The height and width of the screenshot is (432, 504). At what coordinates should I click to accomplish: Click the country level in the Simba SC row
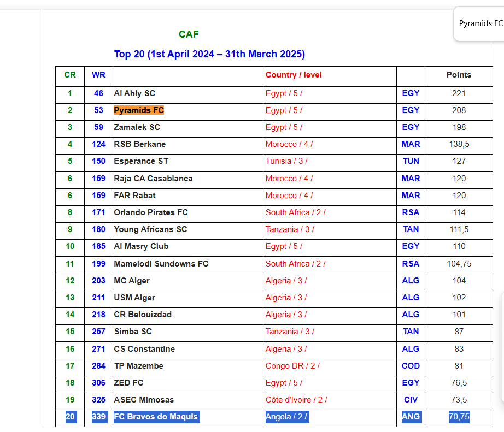coord(290,332)
